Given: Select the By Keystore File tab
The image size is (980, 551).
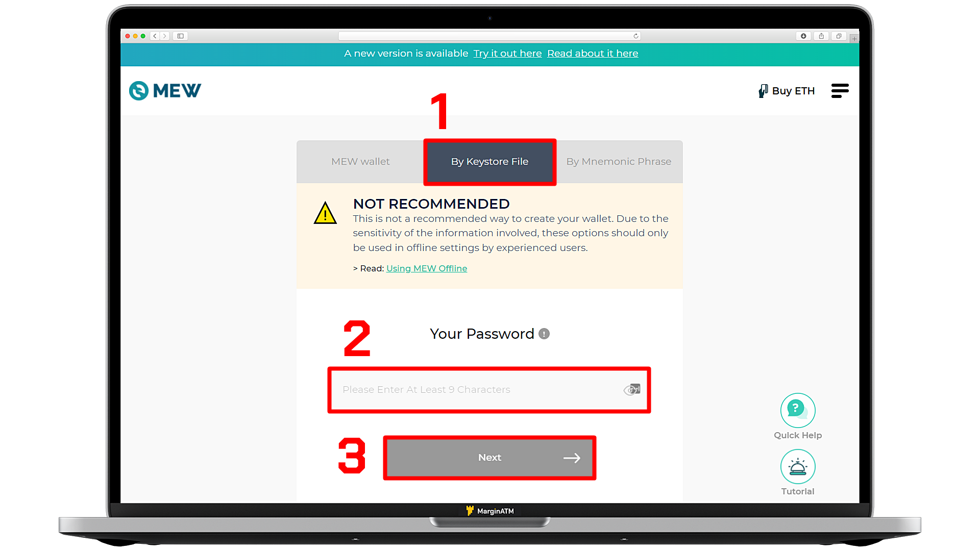Looking at the screenshot, I should click(x=489, y=161).
